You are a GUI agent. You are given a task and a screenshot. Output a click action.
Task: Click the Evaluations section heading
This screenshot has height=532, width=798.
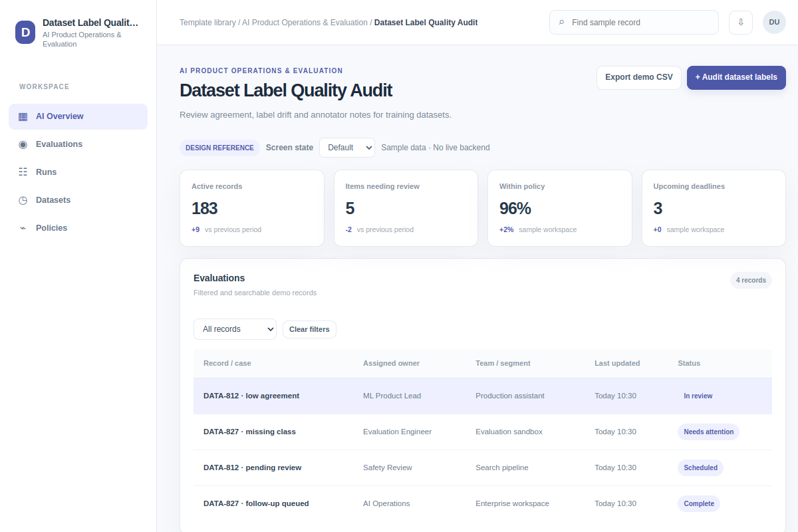pyautogui.click(x=219, y=278)
